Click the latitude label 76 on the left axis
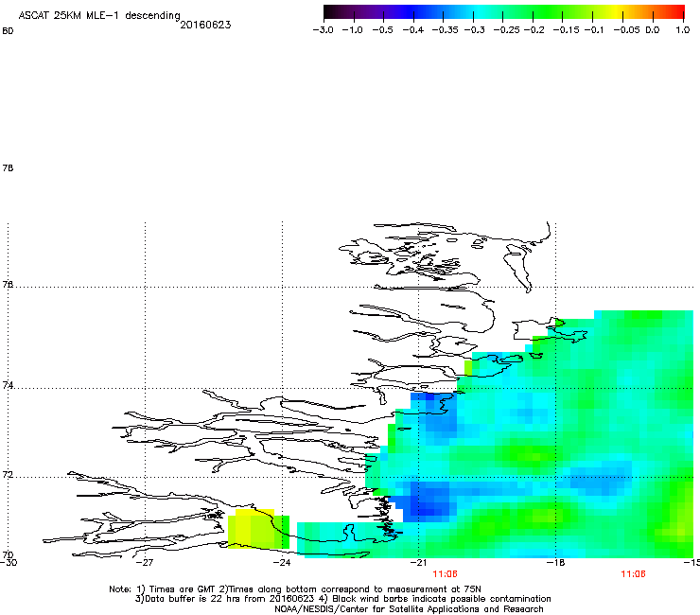 (x=8, y=284)
